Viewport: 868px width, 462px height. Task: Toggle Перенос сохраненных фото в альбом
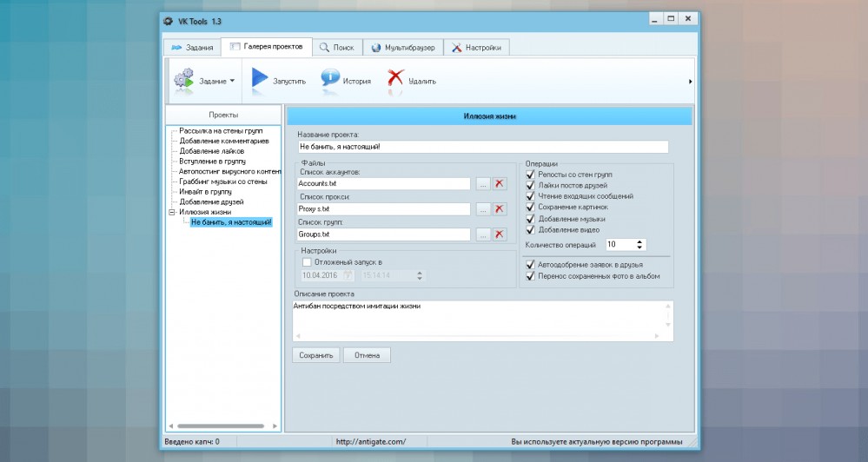pos(530,275)
